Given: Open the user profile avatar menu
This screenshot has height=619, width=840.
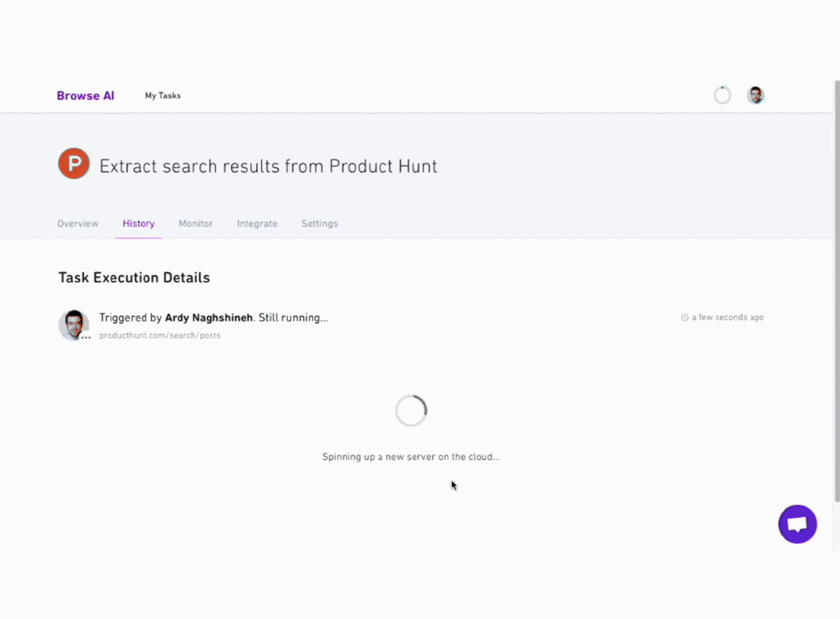Looking at the screenshot, I should point(755,96).
